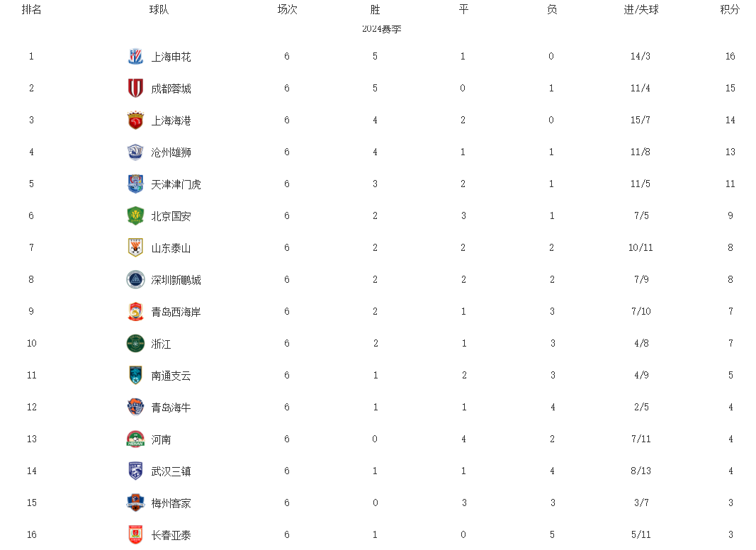The width and height of the screenshot is (756, 550).
Task: Click the 河南 team crest
Action: tap(135, 439)
